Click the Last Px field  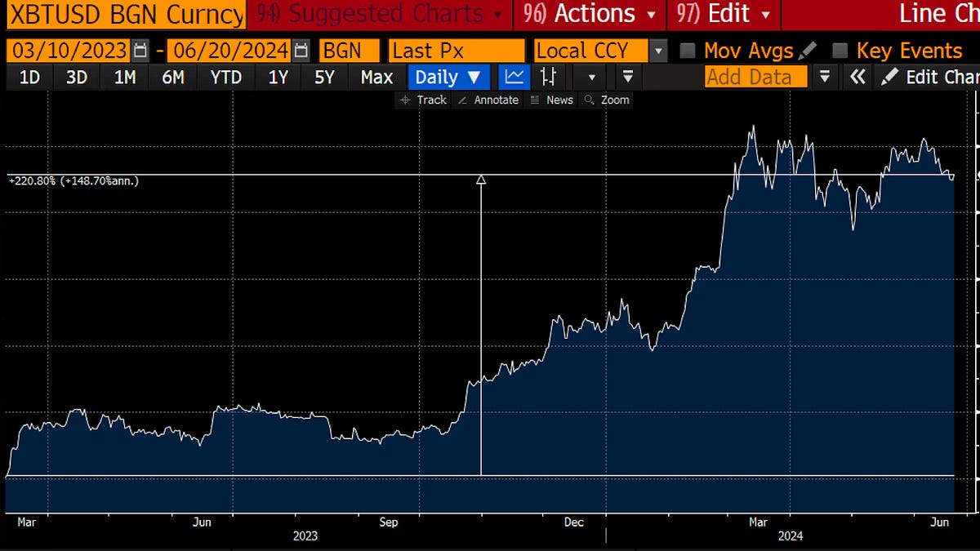tap(457, 51)
